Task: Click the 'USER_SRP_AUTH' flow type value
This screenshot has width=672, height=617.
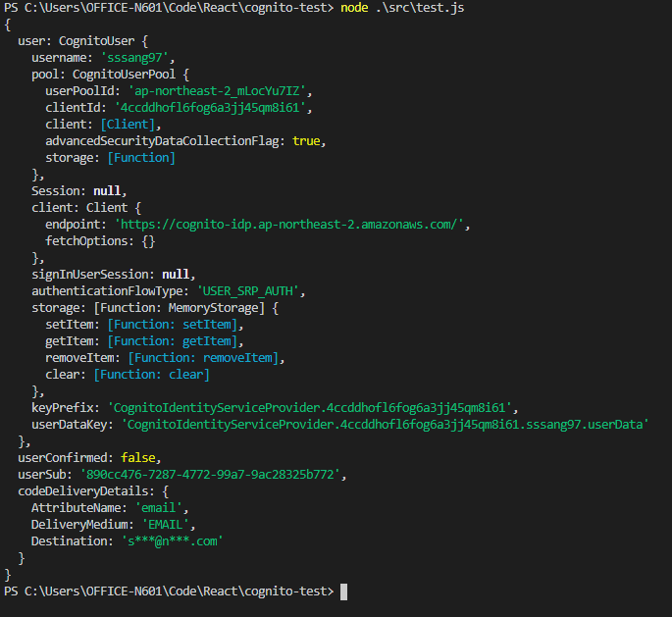Action: coord(252,291)
